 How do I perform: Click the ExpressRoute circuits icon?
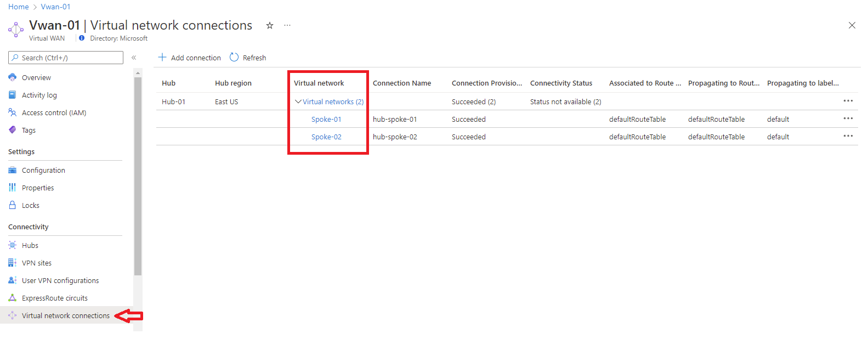13,298
